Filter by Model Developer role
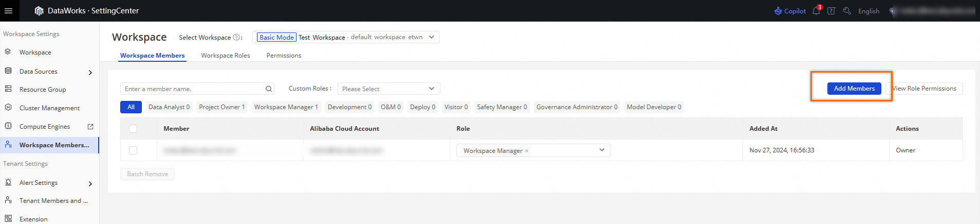Viewport: 980px width, 224px height. [x=654, y=107]
